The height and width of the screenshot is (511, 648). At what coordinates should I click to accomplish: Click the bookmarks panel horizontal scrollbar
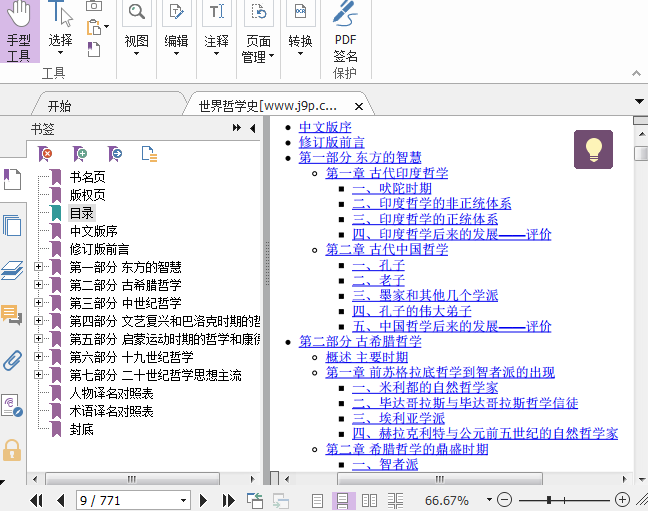(x=132, y=479)
